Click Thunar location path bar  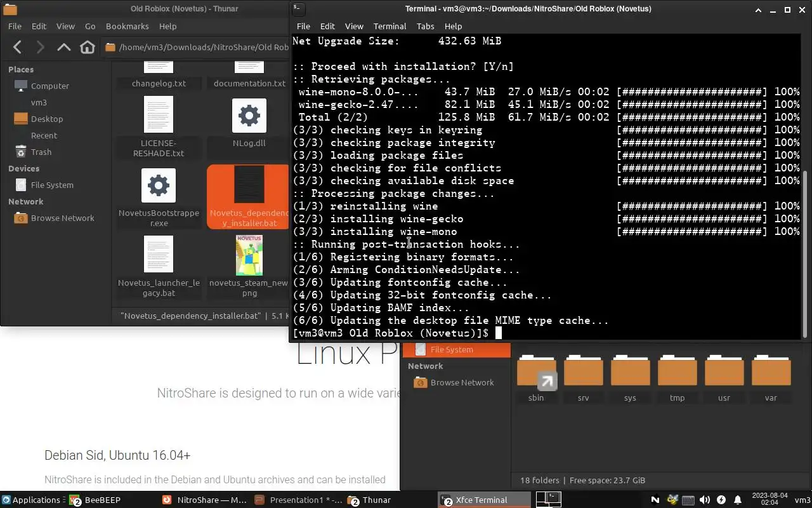click(197, 47)
